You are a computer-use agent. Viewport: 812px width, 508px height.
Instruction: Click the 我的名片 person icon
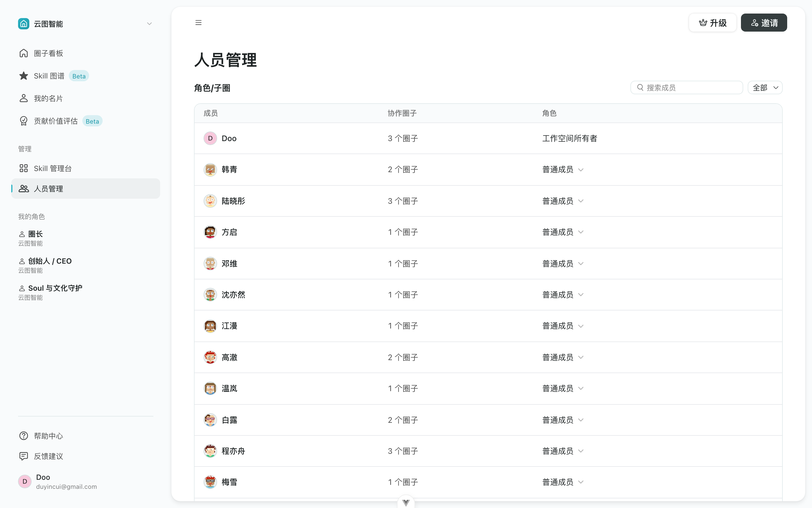point(23,98)
